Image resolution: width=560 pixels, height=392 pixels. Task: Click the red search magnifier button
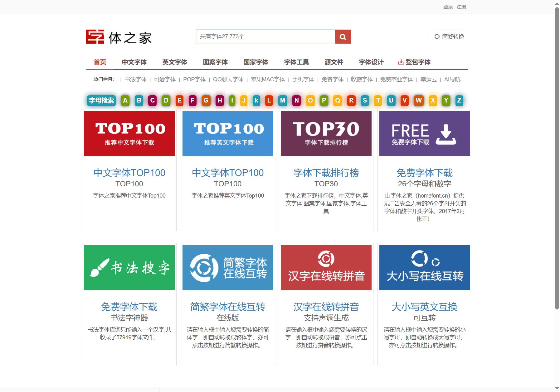343,37
